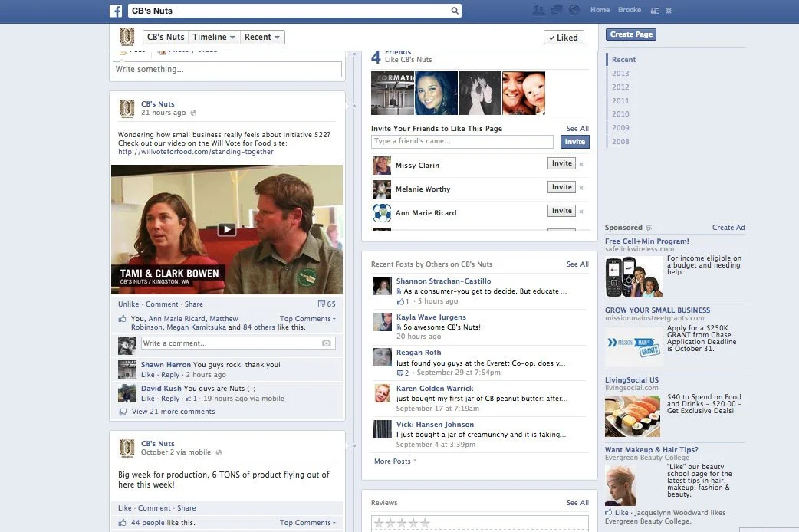This screenshot has height=532, width=799.
Task: Dismiss Melanie Worthy invite suggestion
Action: point(581,188)
